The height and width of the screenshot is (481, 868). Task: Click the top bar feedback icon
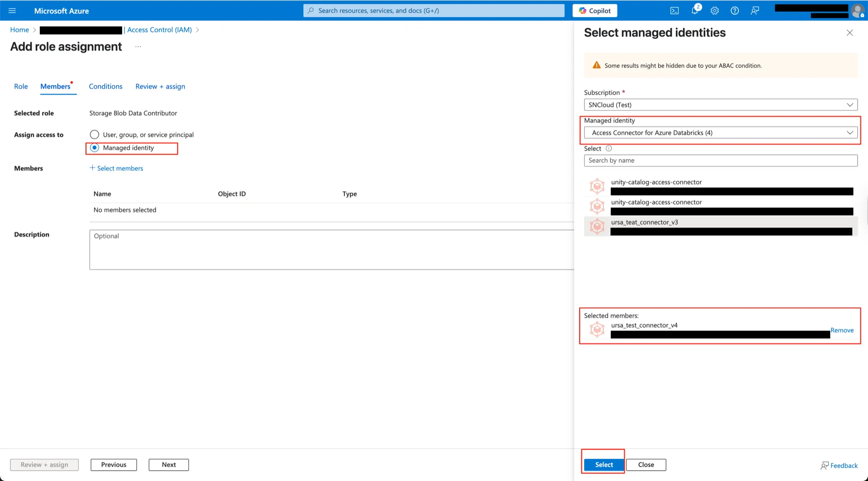click(x=755, y=10)
